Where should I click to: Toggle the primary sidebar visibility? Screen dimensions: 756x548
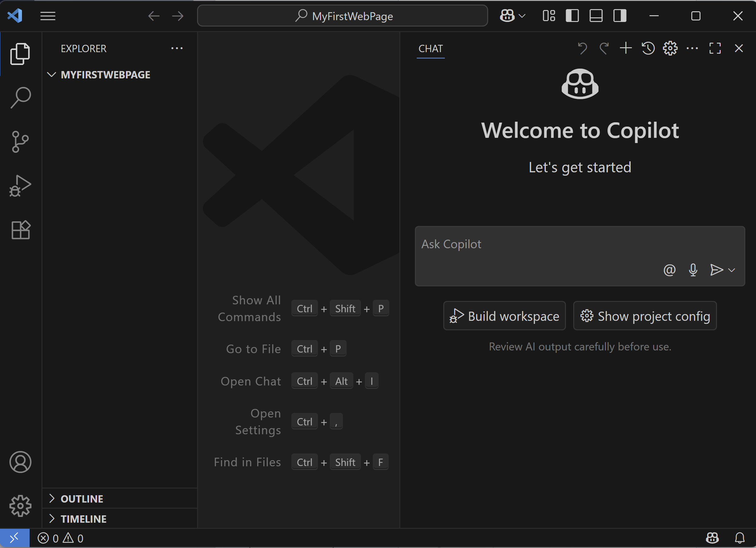tap(572, 16)
